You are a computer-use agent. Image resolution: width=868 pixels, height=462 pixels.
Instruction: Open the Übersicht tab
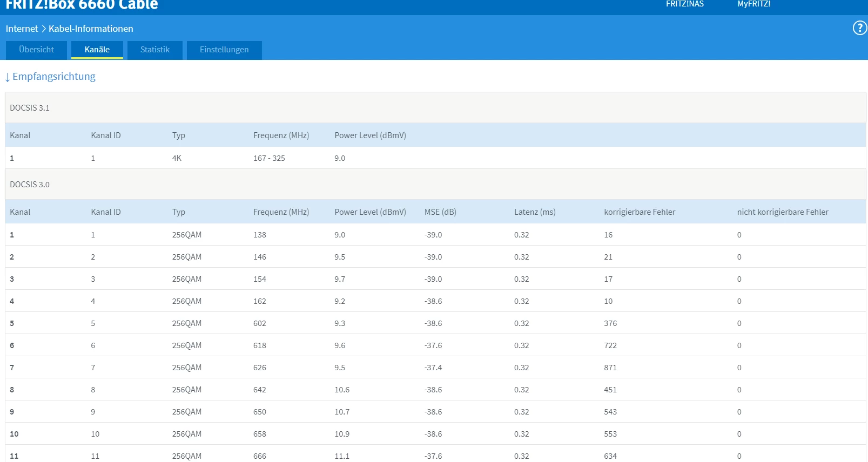tap(36, 50)
